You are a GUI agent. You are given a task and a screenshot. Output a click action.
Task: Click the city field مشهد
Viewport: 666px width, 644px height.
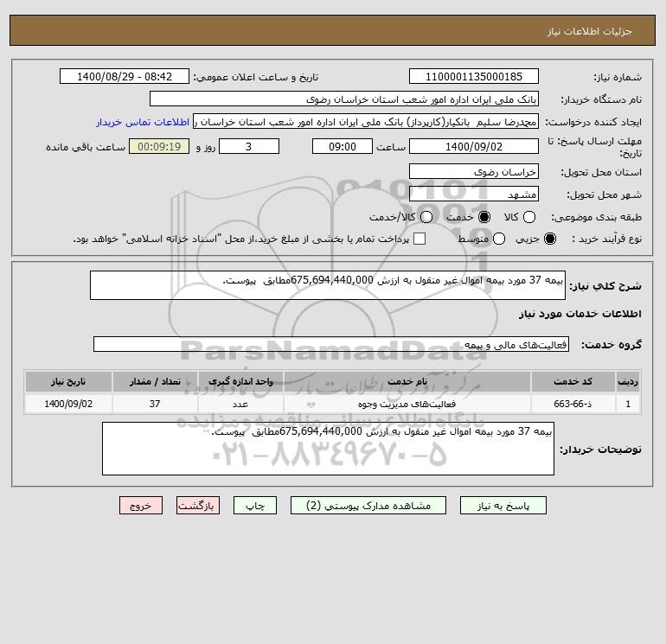click(474, 194)
